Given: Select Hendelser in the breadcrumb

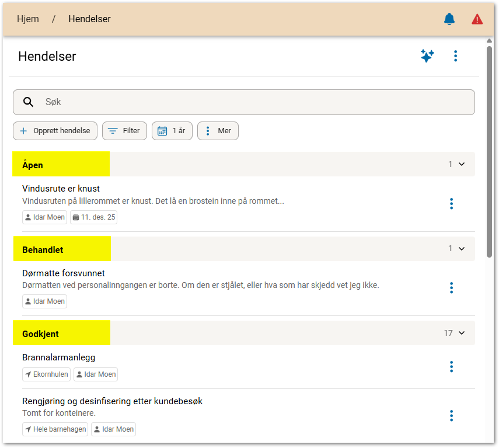Looking at the screenshot, I should [89, 19].
